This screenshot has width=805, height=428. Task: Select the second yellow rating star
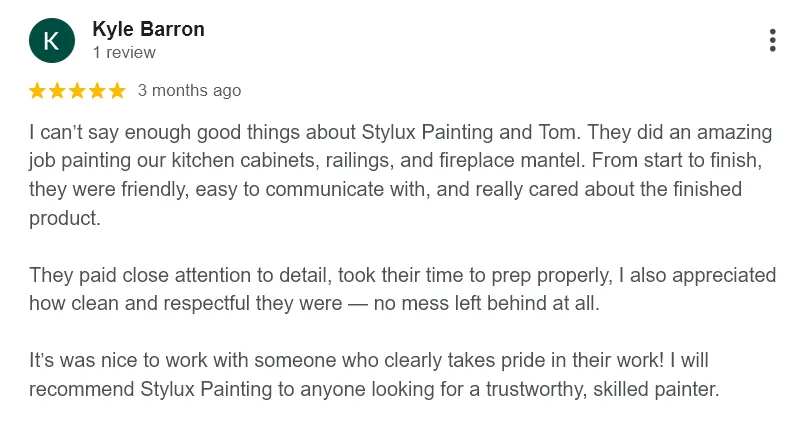point(57,91)
